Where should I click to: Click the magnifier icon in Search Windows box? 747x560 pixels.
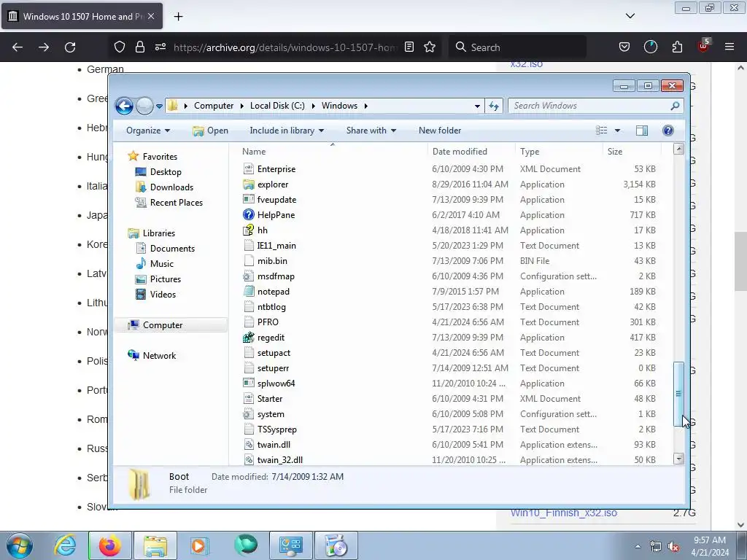(x=675, y=106)
